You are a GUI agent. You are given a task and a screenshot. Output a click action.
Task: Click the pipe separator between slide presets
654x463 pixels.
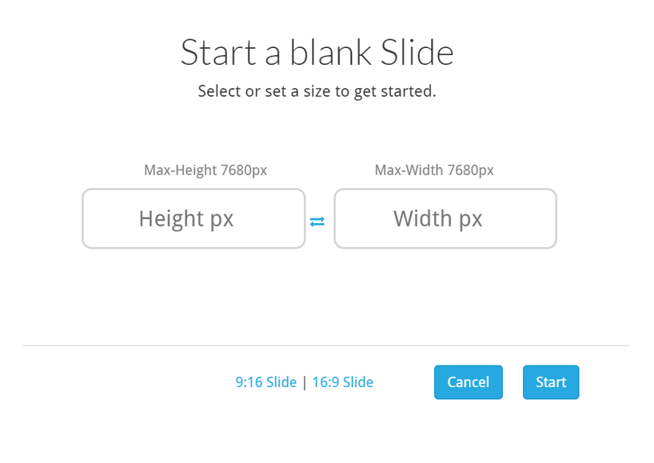[305, 382]
